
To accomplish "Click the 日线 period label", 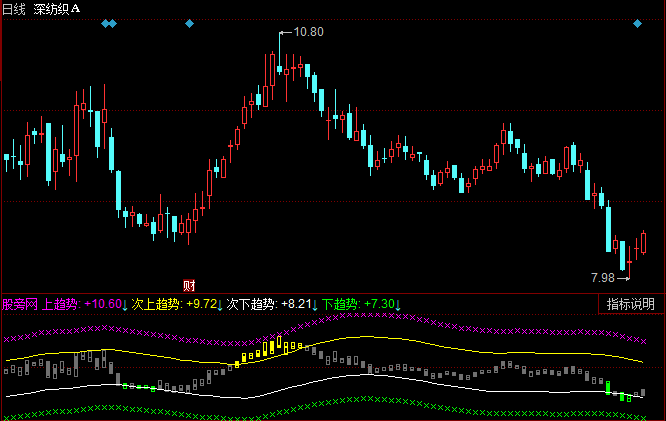I will point(14,8).
